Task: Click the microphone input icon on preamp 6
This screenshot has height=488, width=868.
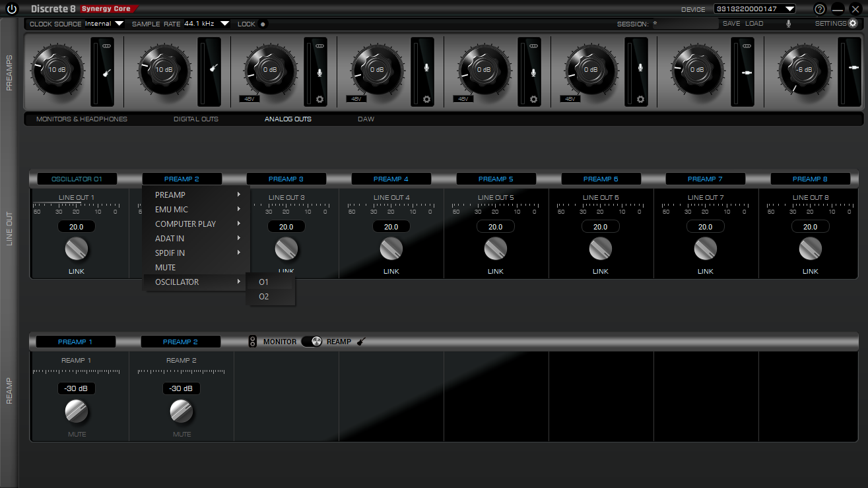Action: pyautogui.click(x=640, y=67)
